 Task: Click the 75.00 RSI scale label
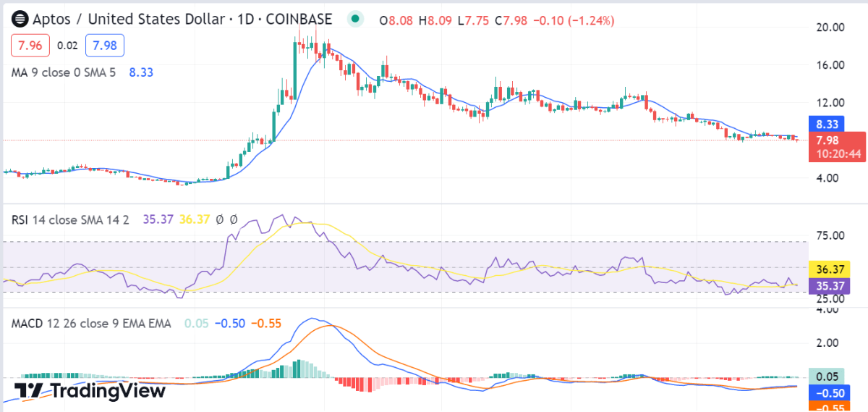(x=830, y=235)
